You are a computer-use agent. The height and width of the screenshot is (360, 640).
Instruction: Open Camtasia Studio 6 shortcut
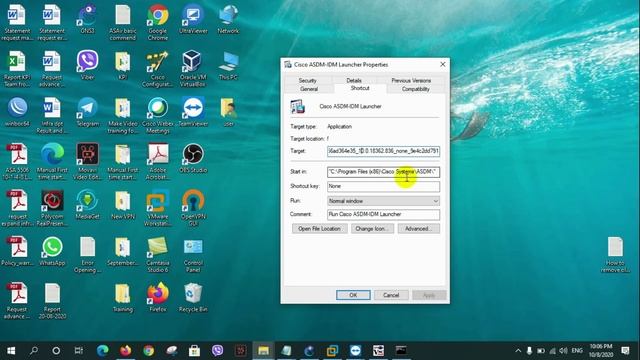pos(158,255)
